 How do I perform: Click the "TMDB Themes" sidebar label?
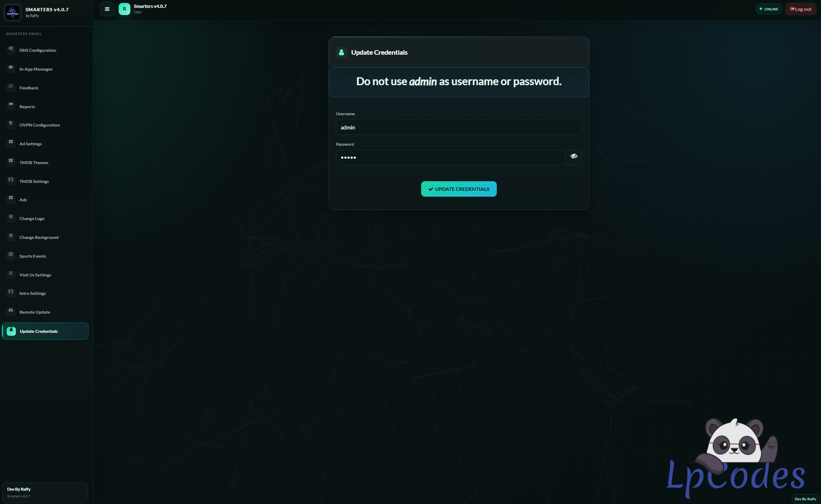click(34, 163)
